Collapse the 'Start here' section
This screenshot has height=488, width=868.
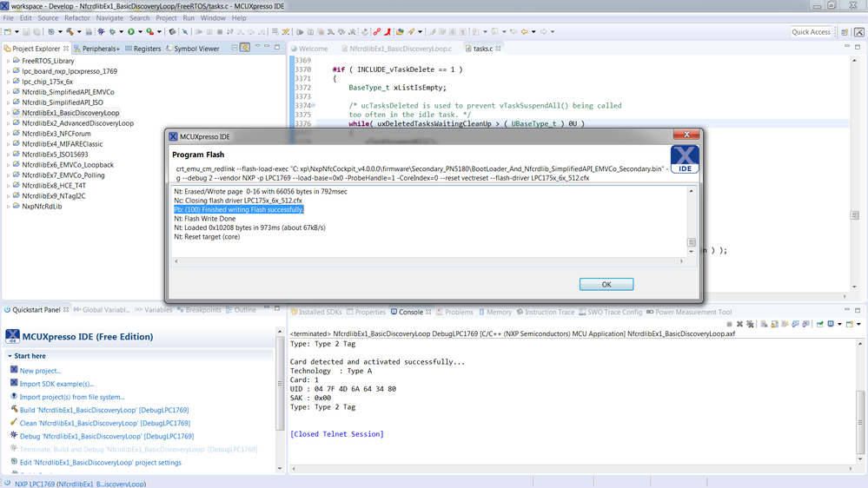[10, 356]
